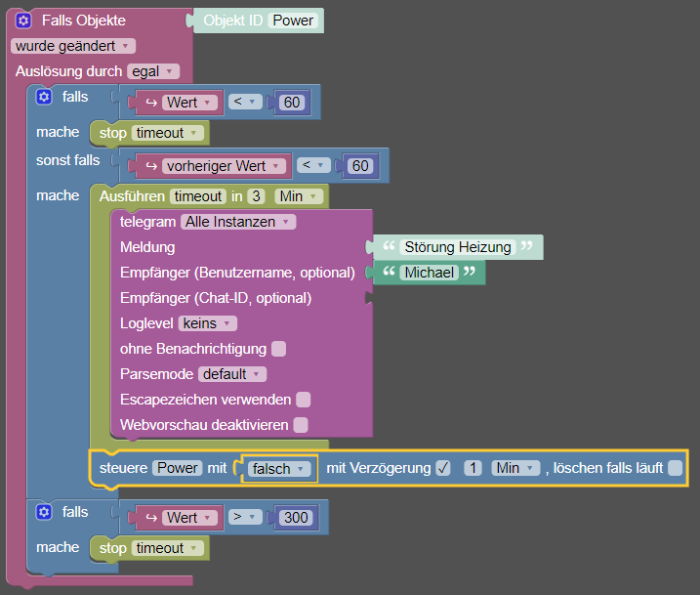This screenshot has width=700, height=595.
Task: Toggle 'ohne Benachrichtigung' checkbox
Action: point(278,349)
